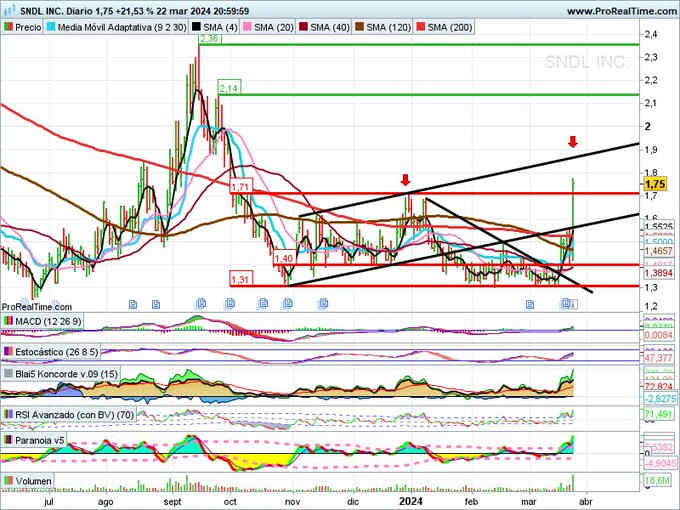
Task: Click the Paranoia value -4,9045
Action: tap(658, 464)
